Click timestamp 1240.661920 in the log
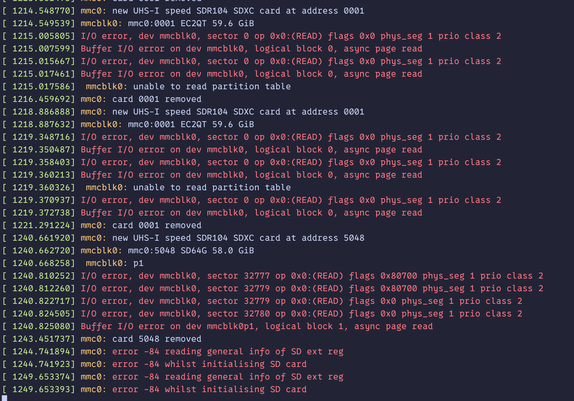Image resolution: width=574 pixels, height=401 pixels. (44, 238)
